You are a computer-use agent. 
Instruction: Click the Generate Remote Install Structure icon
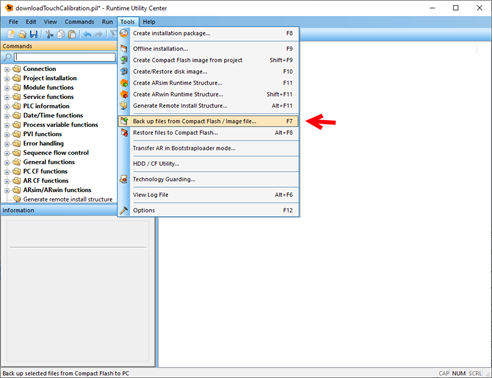(x=124, y=106)
